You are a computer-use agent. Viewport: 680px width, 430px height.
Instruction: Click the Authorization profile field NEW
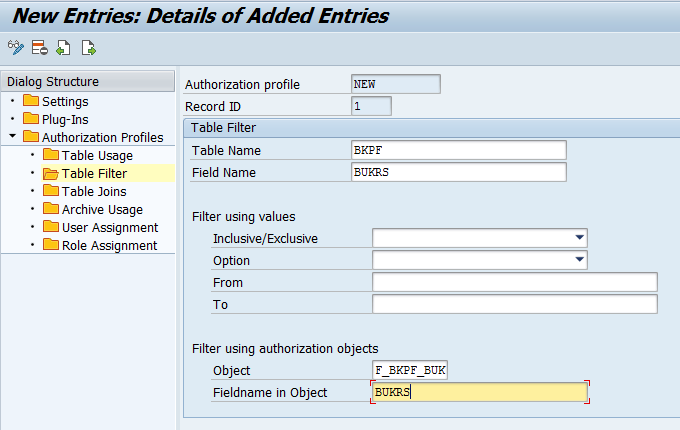(x=396, y=84)
